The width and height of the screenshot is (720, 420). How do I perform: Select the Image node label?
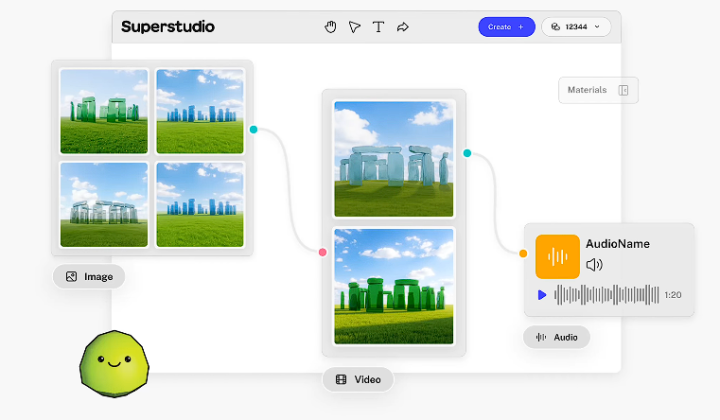pos(89,276)
